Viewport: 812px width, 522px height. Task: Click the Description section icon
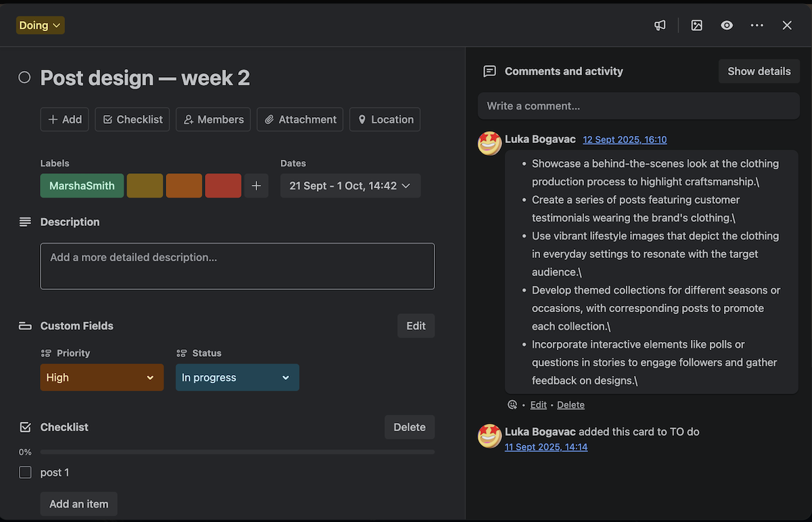click(x=25, y=221)
